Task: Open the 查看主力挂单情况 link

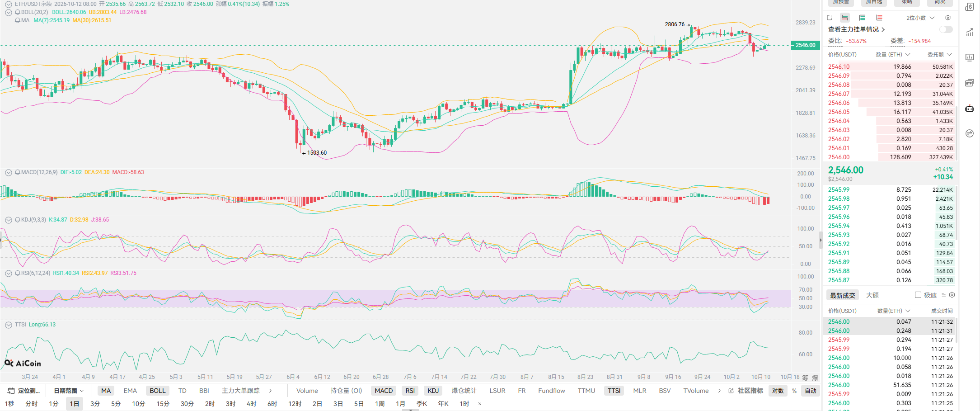Action: 856,29
